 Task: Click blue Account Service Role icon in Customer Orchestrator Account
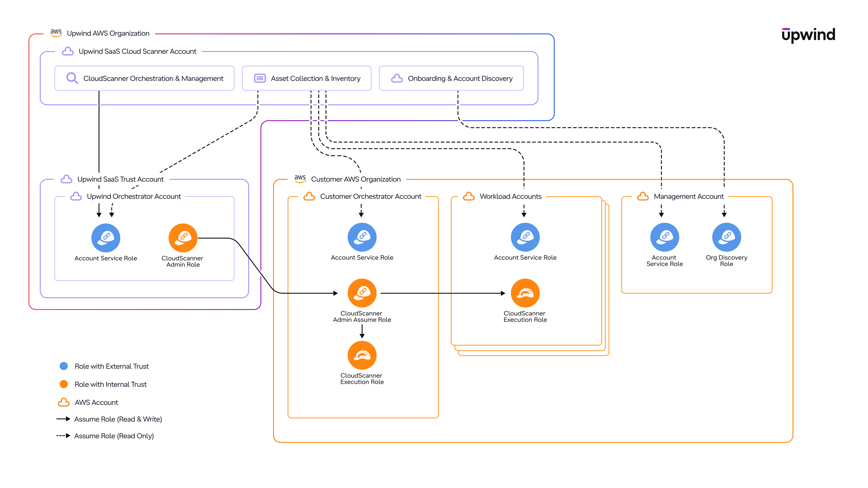click(362, 237)
